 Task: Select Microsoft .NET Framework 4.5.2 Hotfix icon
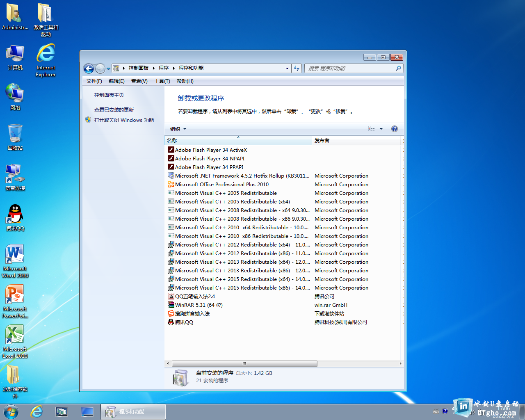coord(171,176)
